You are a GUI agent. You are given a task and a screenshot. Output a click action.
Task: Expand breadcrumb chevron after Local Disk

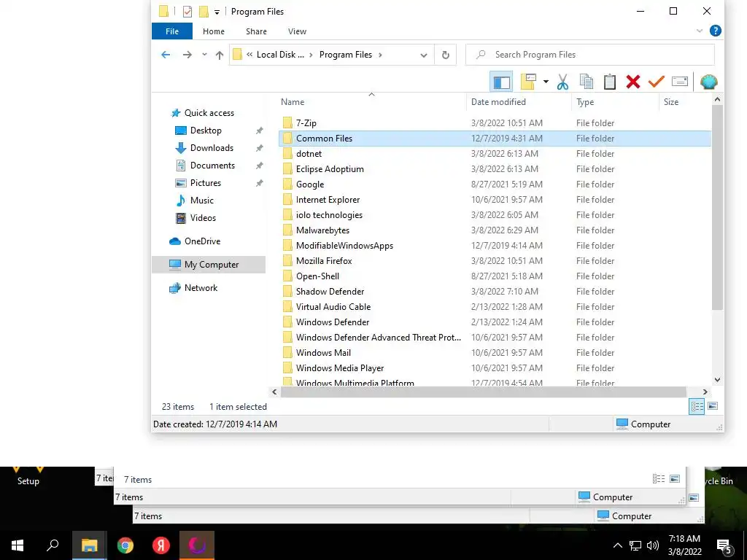(x=311, y=55)
